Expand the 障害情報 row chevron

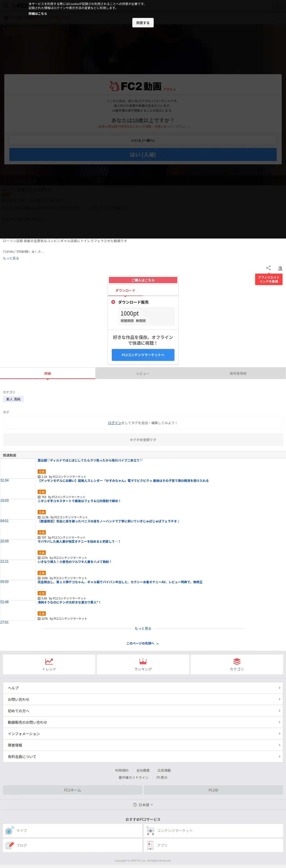coord(279,745)
